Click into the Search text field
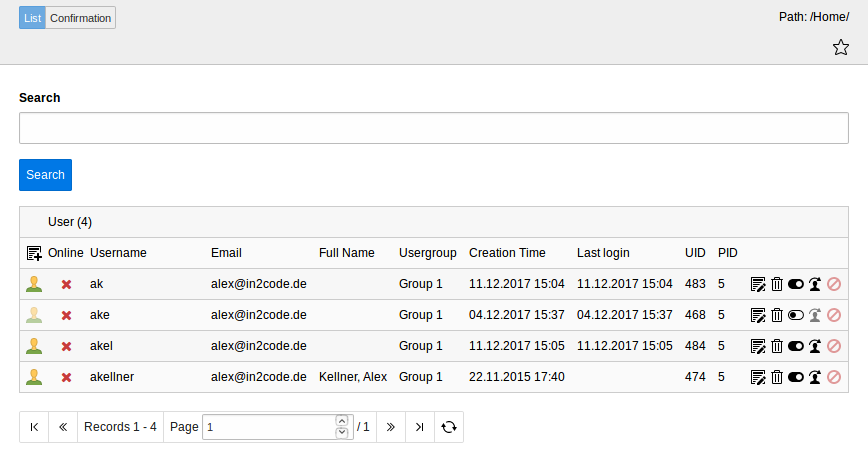 [x=433, y=128]
